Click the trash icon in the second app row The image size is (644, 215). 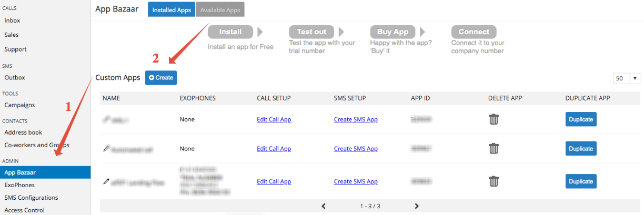coord(494,149)
